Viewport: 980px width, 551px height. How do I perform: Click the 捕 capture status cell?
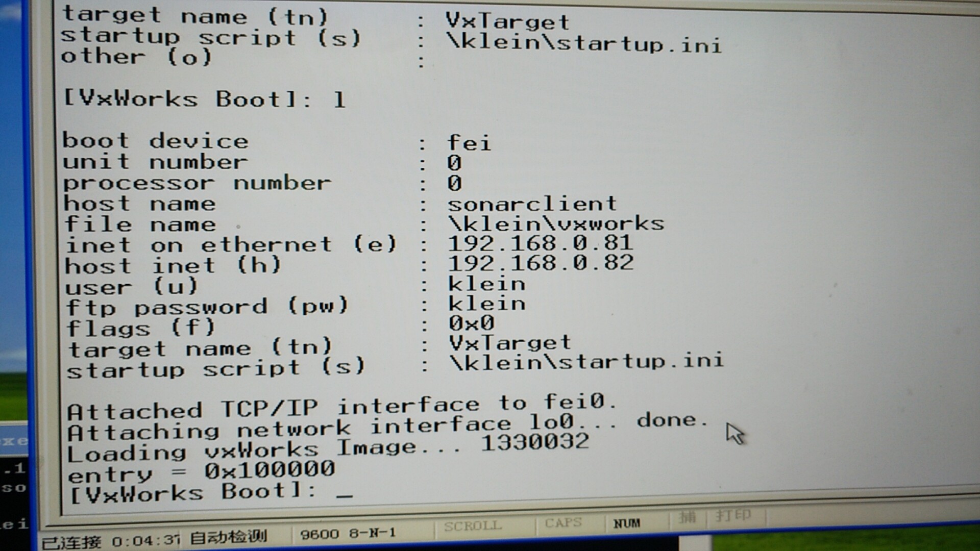click(x=688, y=518)
